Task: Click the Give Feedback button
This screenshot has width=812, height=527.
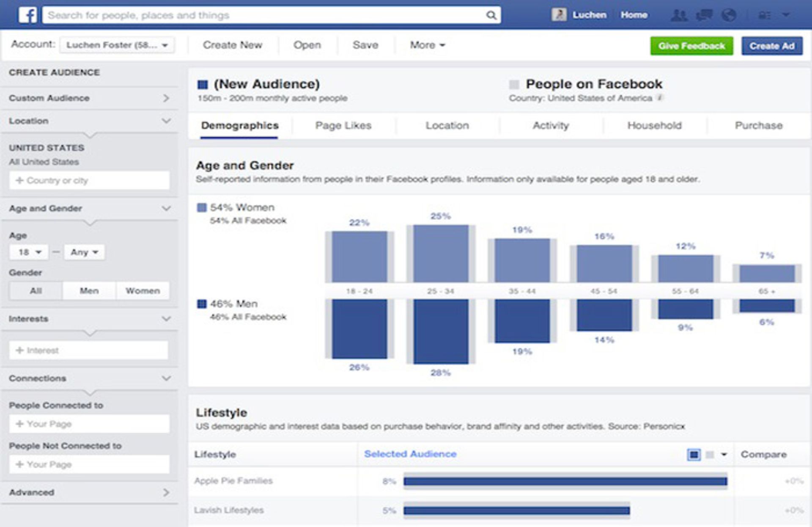Action: coord(692,46)
